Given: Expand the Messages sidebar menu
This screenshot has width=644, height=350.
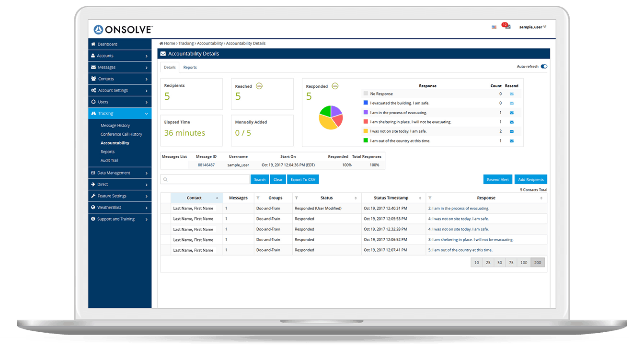Looking at the screenshot, I should (x=120, y=68).
